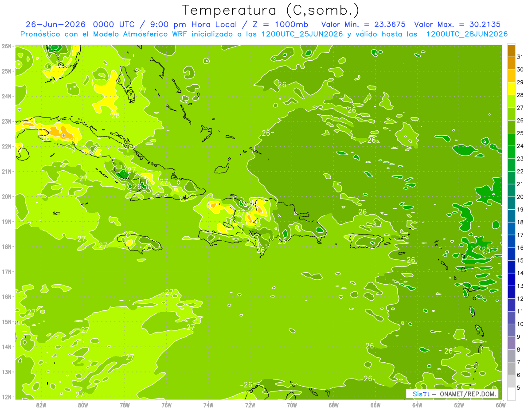
Task: Click the '26N' latitude axis label
Action: [6, 46]
